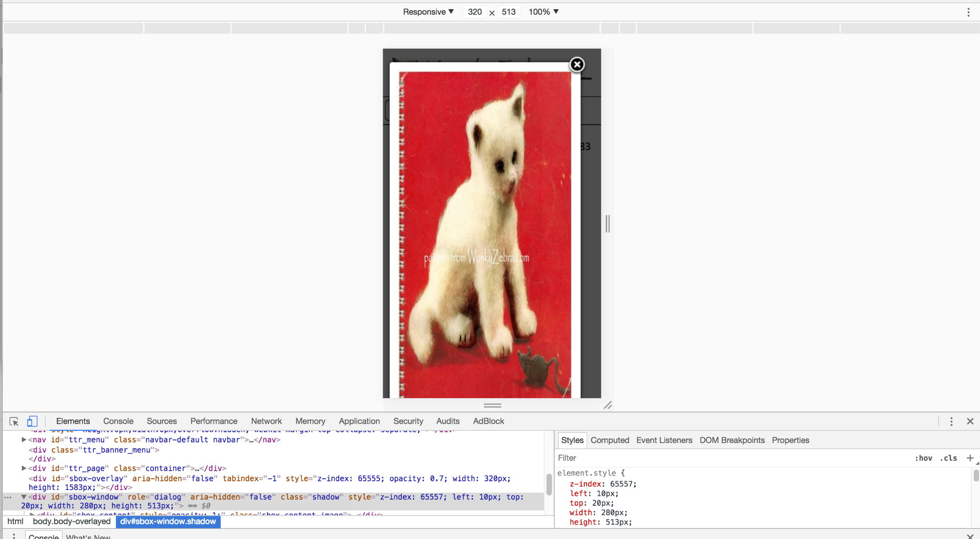Screen dimensions: 980x539
Task: Click the viewport width field showing 320
Action: [474, 12]
